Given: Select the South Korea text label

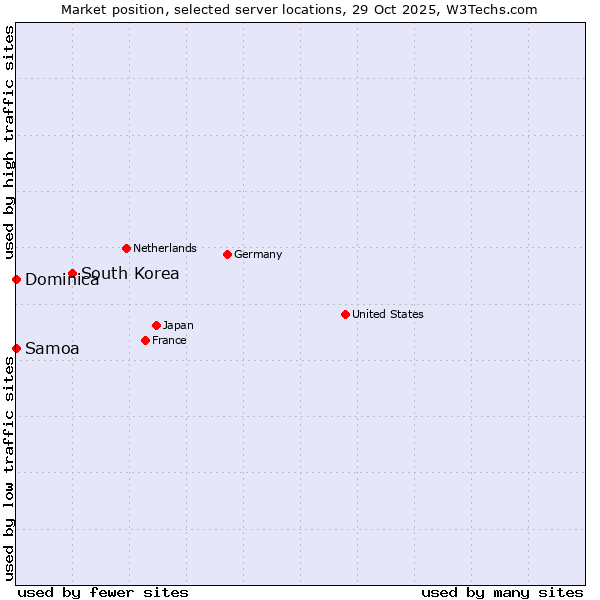Looking at the screenshot, I should [x=130, y=273].
